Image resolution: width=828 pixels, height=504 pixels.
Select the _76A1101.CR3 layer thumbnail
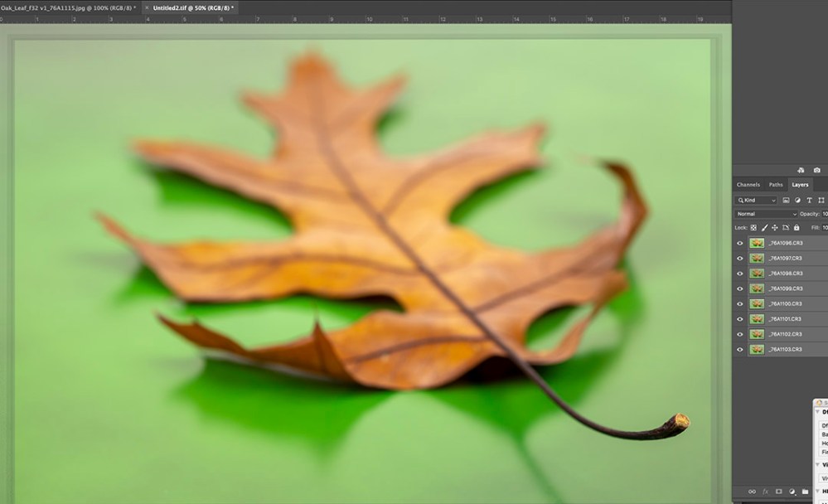click(x=756, y=319)
